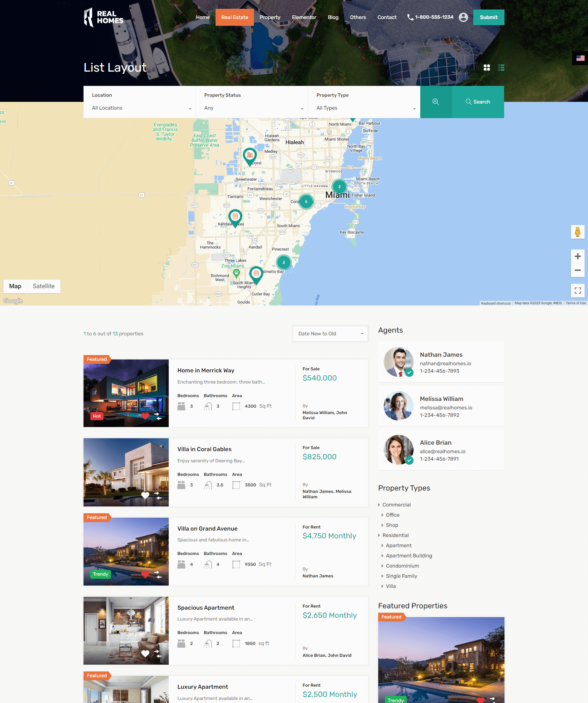
Task: Open the Others menu
Action: 358,17
